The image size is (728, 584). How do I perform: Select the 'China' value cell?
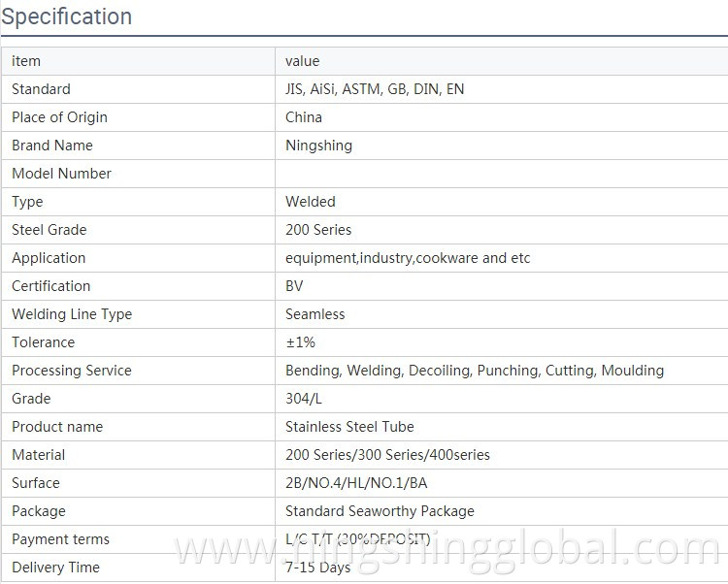[304, 117]
